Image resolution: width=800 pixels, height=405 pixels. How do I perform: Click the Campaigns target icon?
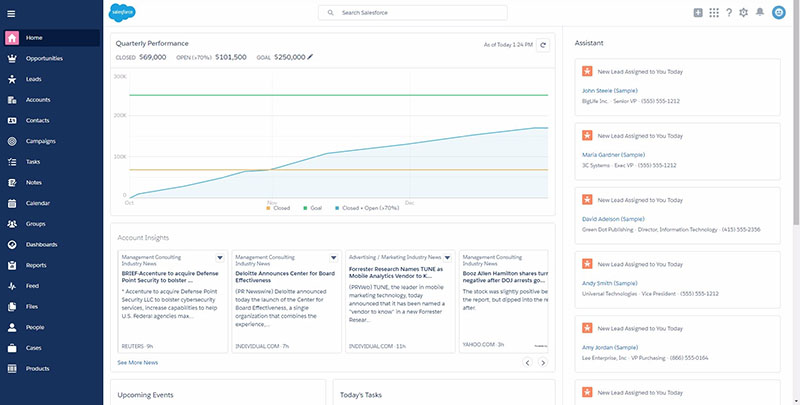[x=12, y=141]
